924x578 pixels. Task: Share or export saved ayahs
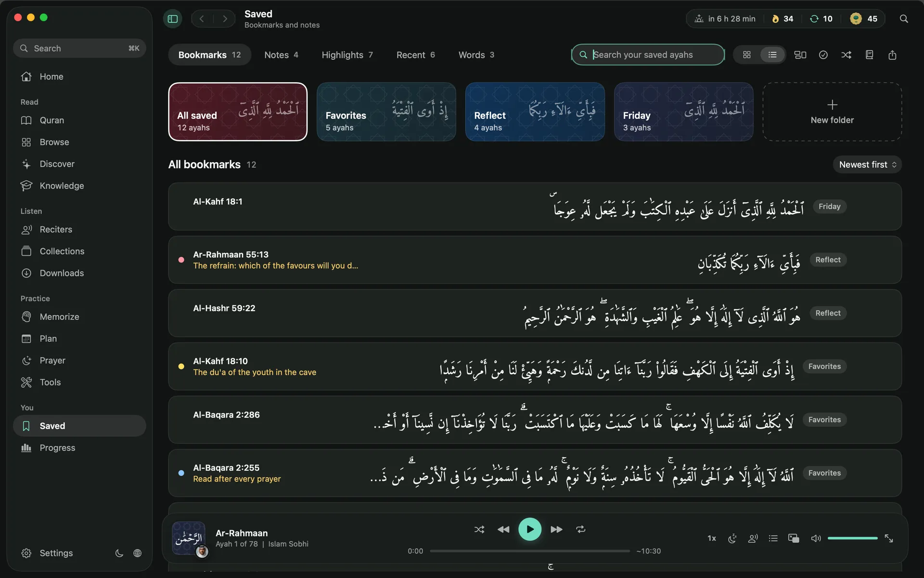point(892,55)
